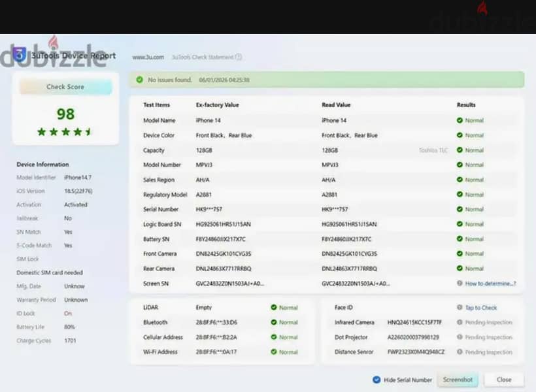Image resolution: width=536 pixels, height=392 pixels.
Task: Click the green check in Cellular Address row
Action: click(273, 337)
